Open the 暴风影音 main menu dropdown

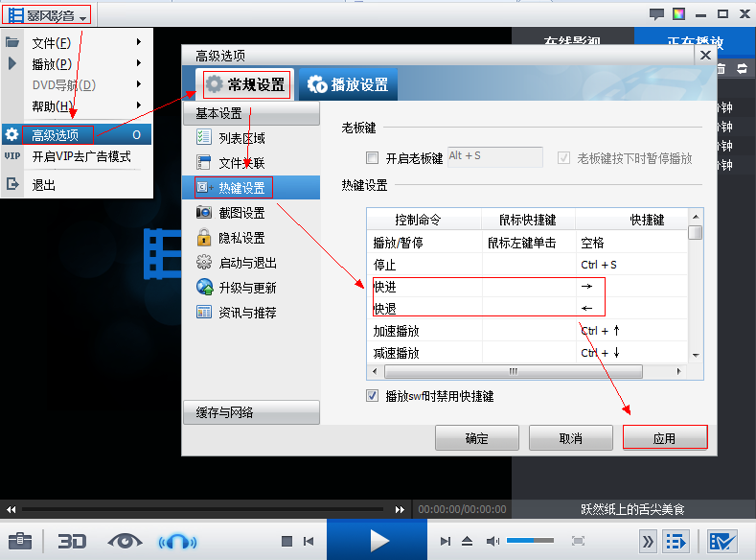(x=46, y=15)
